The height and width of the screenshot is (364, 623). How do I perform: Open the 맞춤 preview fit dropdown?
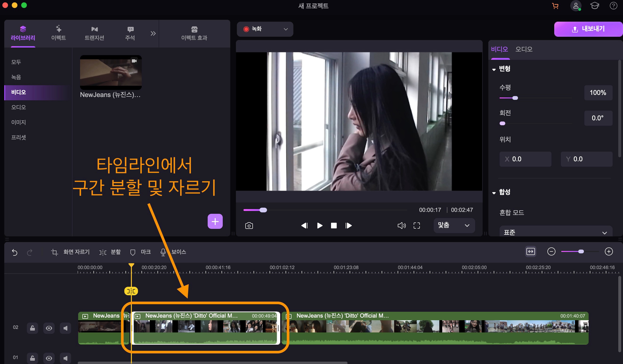pyautogui.click(x=454, y=225)
